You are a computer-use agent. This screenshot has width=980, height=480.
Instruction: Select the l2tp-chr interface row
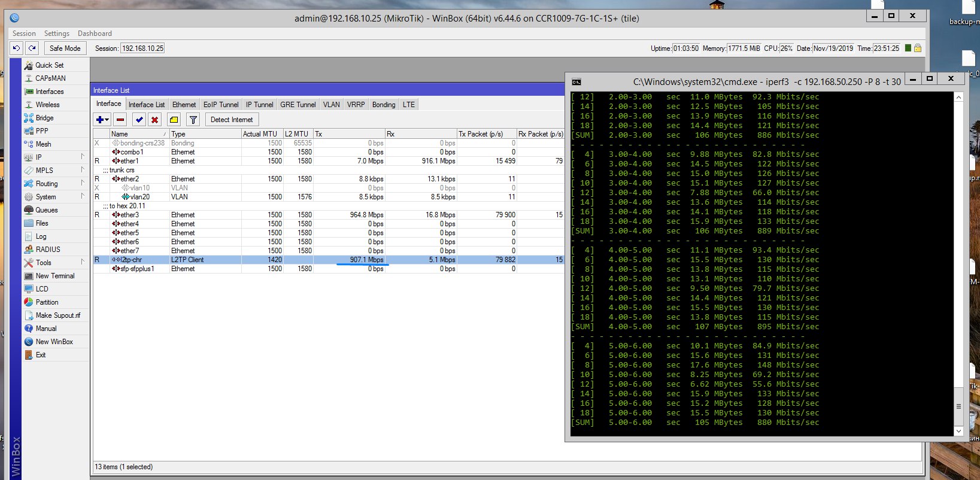328,260
